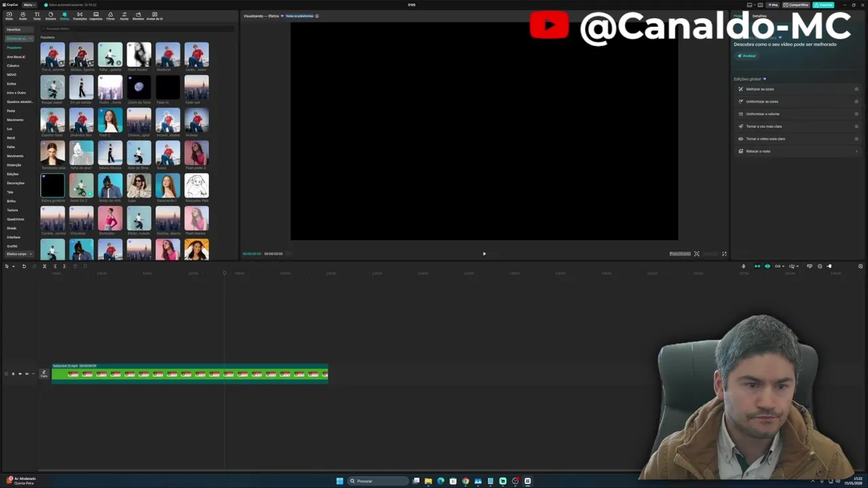This screenshot has height=488, width=868.
Task: Open the Ajuste panel
Action: pyautogui.click(x=124, y=16)
